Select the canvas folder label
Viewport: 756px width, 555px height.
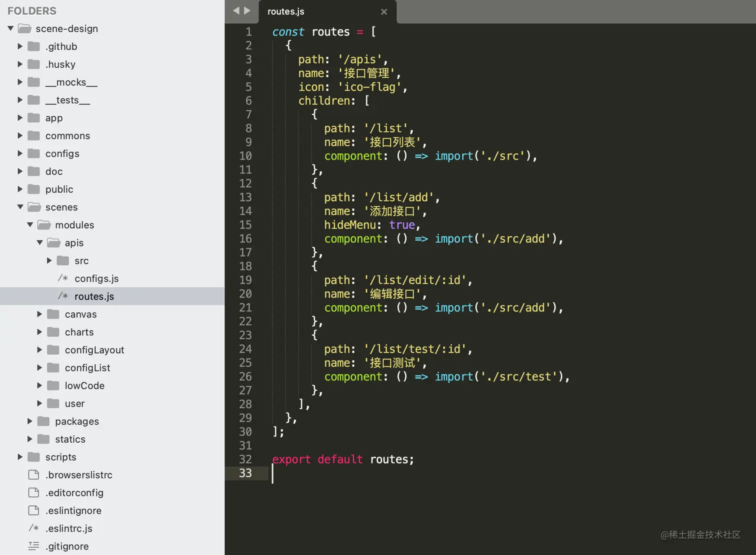pos(80,314)
